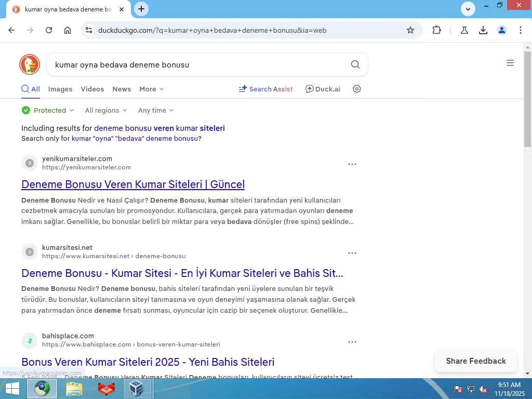Open options for bahisplace.com result
Viewport: 532px width, 399px height.
click(352, 342)
